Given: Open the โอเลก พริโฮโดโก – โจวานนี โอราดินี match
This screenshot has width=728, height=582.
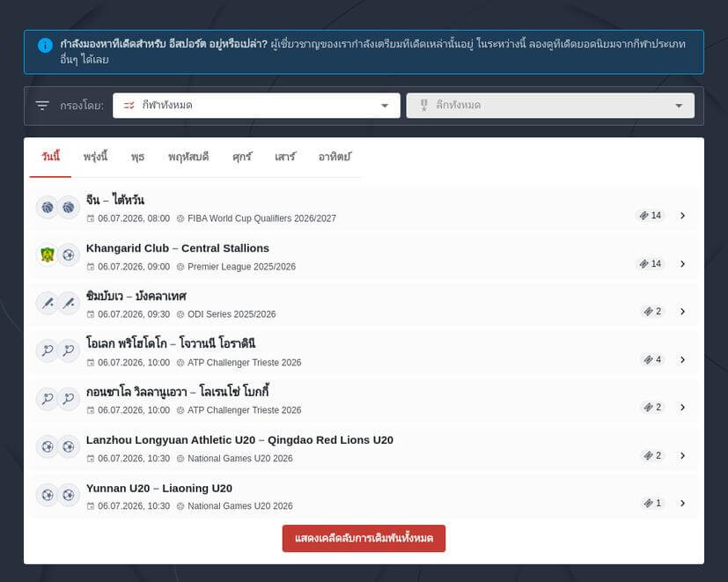Looking at the screenshot, I should click(x=171, y=343).
